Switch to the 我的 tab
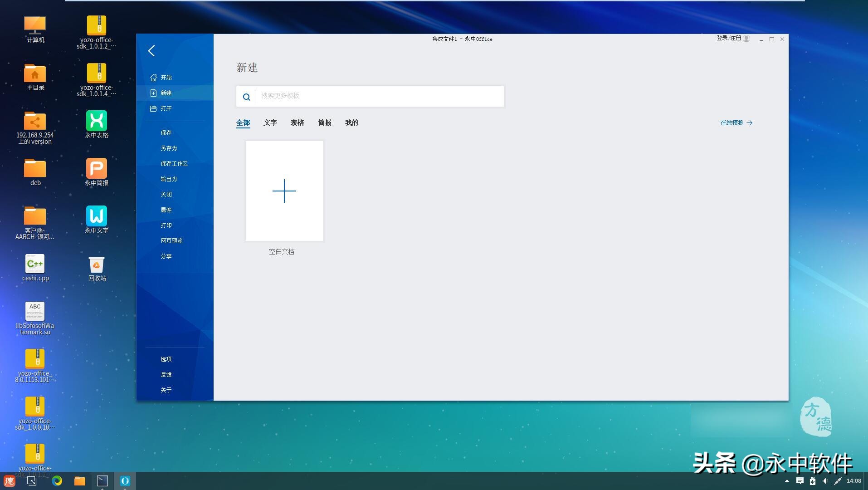 pos(352,123)
